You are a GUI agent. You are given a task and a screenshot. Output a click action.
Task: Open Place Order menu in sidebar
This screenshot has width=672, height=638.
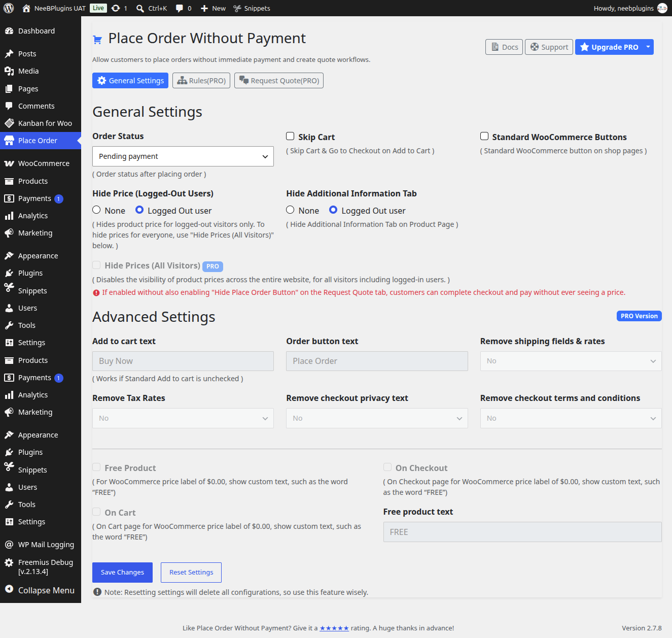point(41,141)
